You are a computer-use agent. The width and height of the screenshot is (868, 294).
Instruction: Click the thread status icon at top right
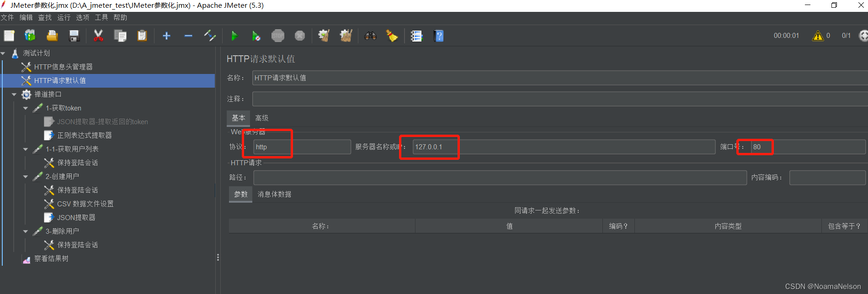[863, 36]
